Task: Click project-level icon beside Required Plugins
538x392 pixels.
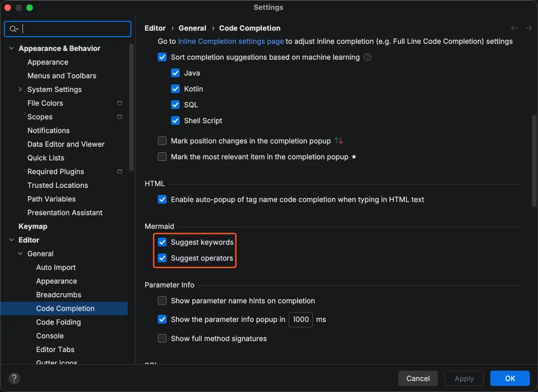Action: (x=119, y=171)
